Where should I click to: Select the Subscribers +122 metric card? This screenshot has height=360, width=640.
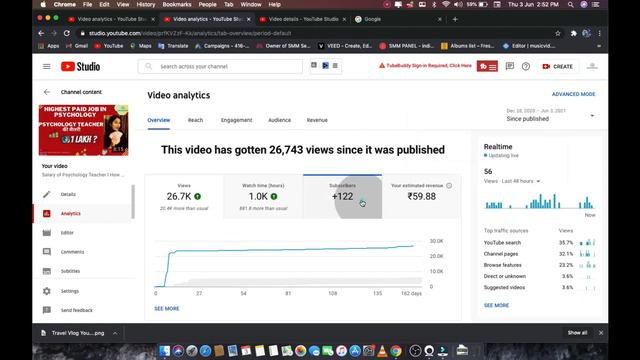(x=342, y=197)
